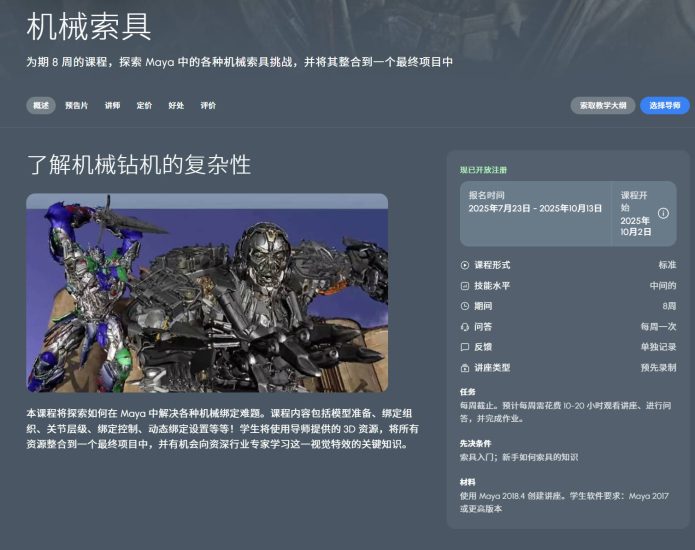The height and width of the screenshot is (550, 695).
Task: Click the 讲座类型 label
Action: (x=492, y=368)
